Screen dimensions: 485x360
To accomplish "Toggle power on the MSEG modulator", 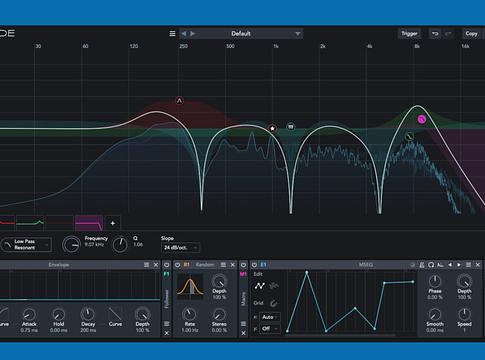I will click(x=255, y=265).
